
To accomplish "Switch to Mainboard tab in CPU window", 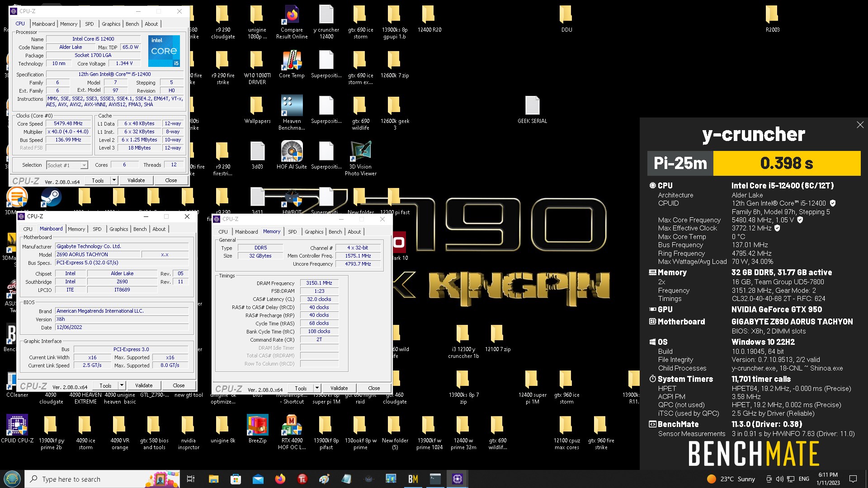I will [x=43, y=24].
